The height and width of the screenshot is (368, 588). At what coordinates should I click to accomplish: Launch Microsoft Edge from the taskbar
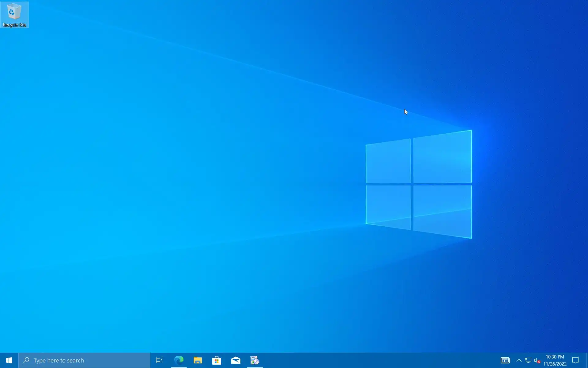click(179, 360)
